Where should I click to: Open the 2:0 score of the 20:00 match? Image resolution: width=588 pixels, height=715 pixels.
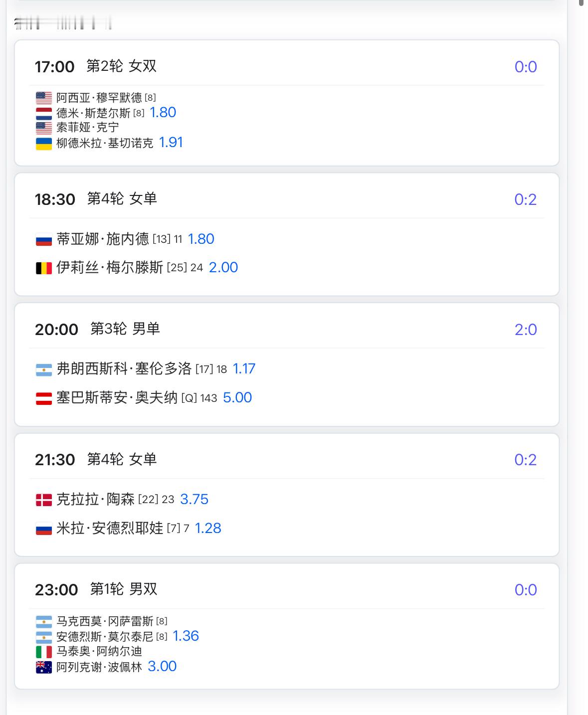point(526,330)
